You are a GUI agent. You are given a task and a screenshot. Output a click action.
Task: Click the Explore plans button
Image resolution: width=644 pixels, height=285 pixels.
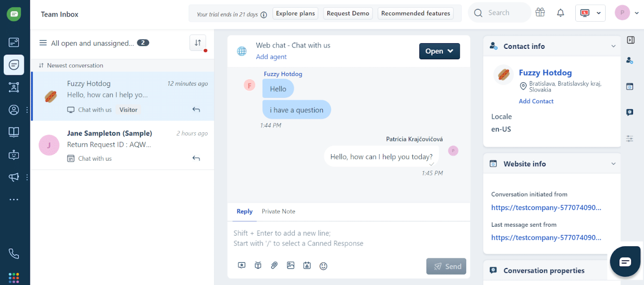point(295,13)
